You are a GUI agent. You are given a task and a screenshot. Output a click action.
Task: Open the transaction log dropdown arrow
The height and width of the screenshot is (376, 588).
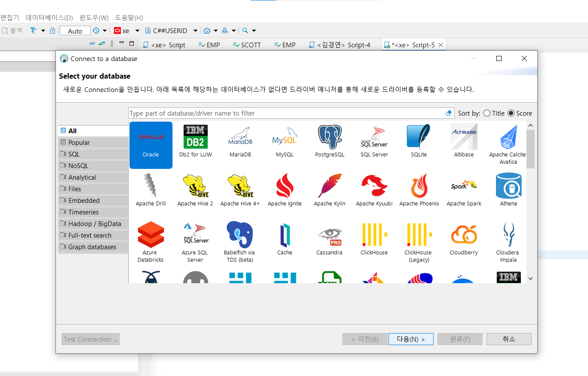(105, 31)
